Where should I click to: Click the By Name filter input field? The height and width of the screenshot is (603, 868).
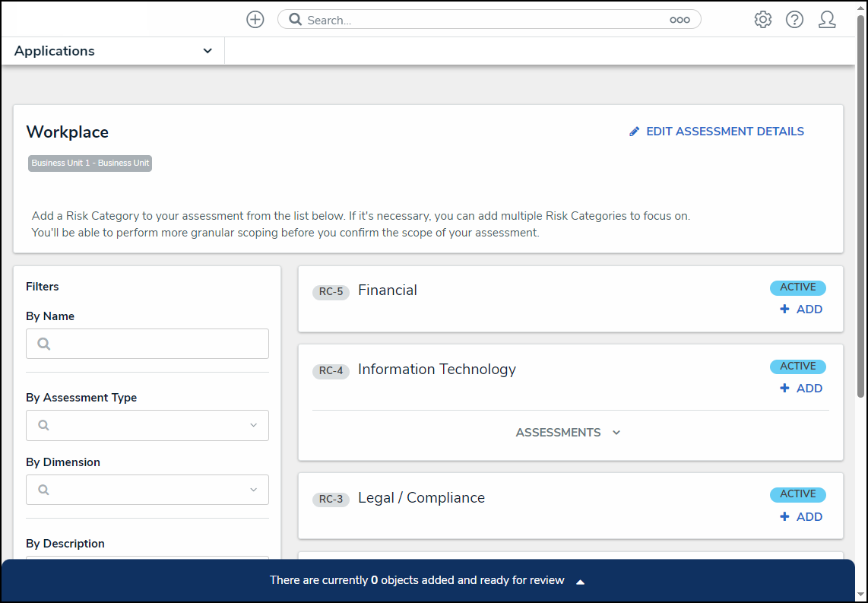[160, 344]
